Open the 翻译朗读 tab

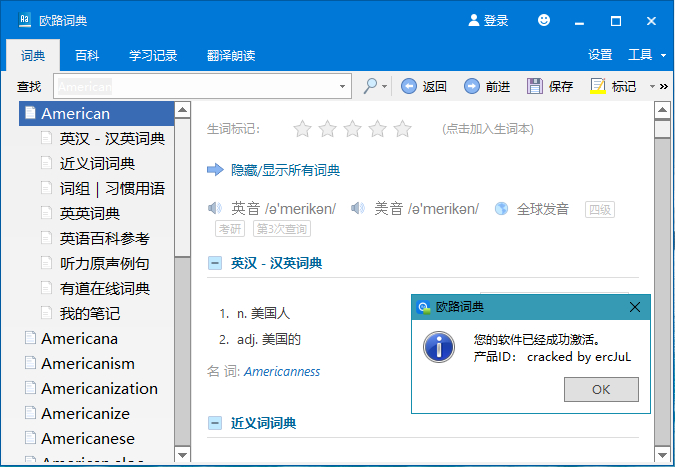click(231, 56)
